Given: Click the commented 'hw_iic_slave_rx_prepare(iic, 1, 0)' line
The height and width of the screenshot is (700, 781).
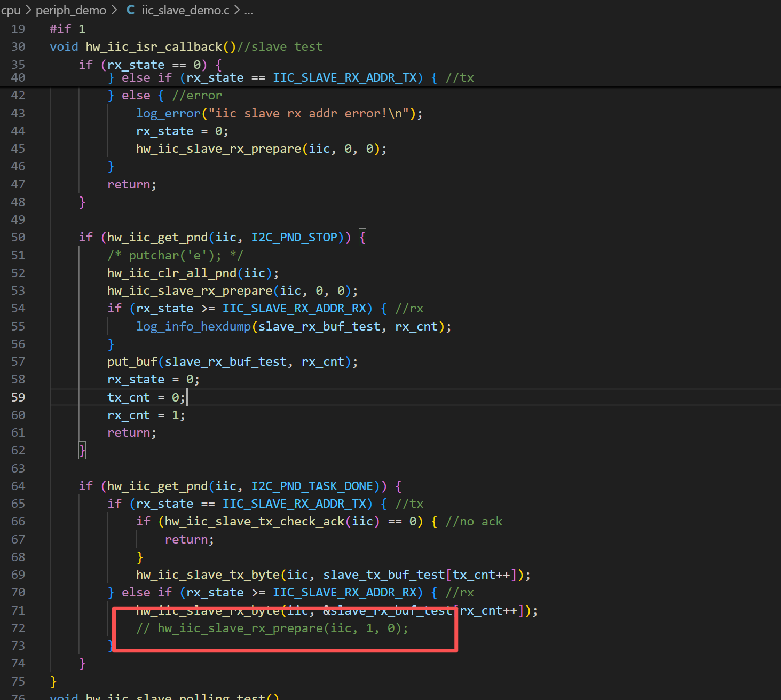Looking at the screenshot, I should point(272,628).
